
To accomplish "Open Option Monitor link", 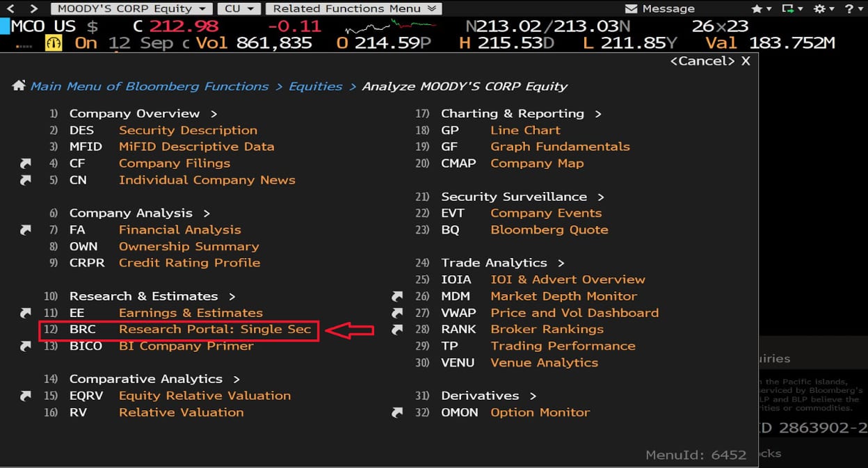I will [540, 412].
